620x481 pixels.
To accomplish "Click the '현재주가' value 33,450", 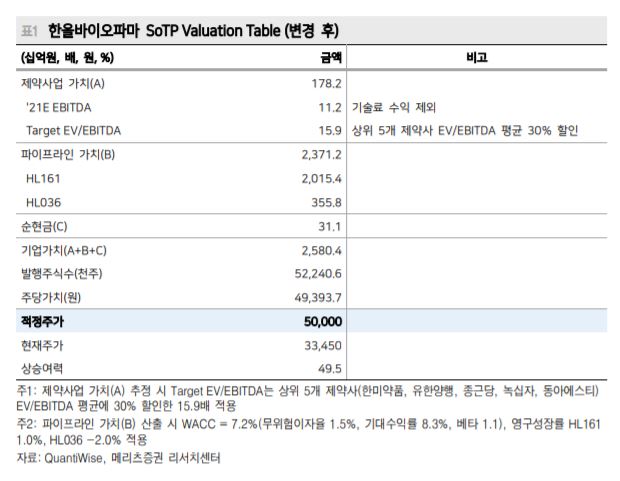I will 323,345.
